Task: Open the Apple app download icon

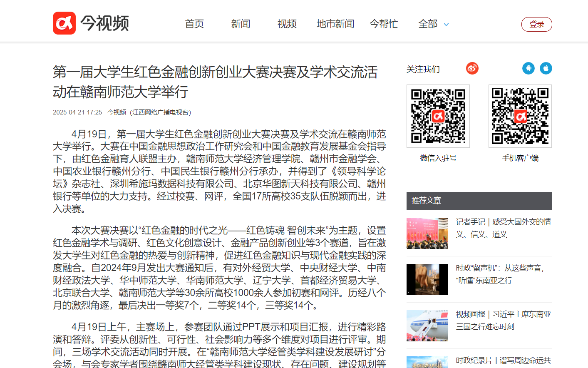Action: (x=546, y=68)
